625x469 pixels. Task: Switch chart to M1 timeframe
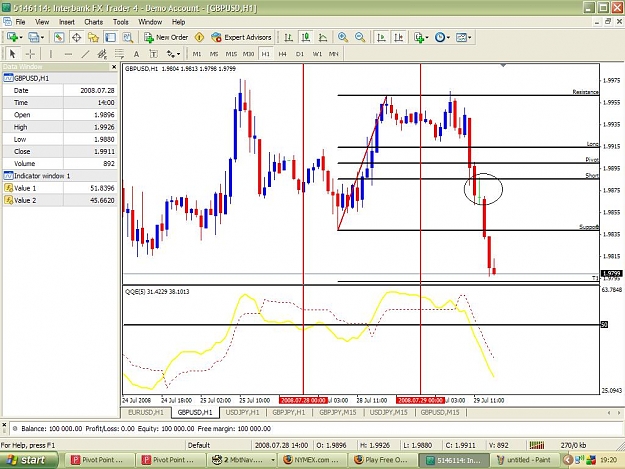pyautogui.click(x=197, y=54)
